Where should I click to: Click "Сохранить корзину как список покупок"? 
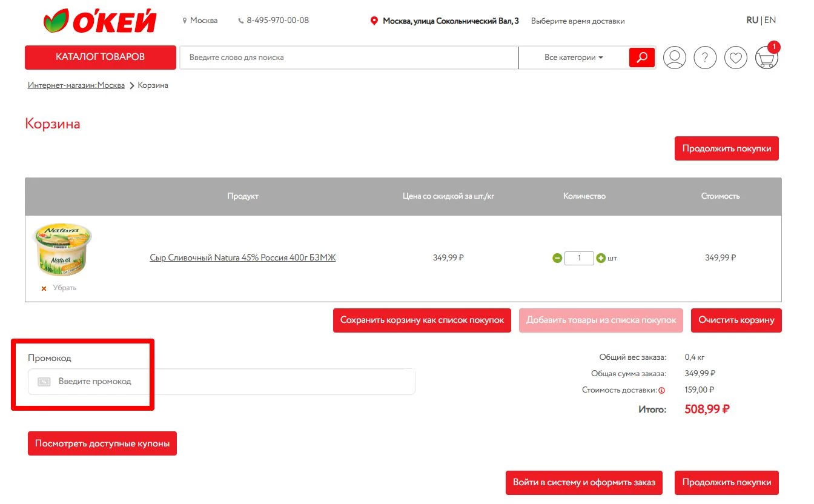pos(422,320)
